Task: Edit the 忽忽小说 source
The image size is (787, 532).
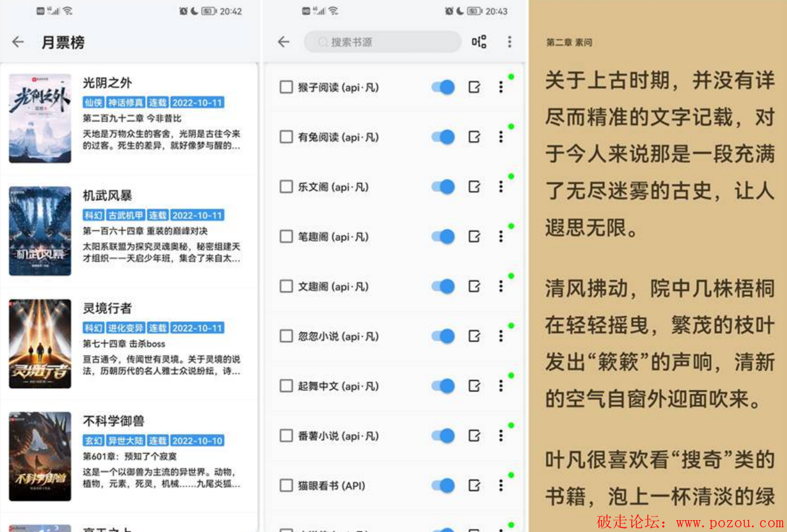Action: (x=474, y=336)
